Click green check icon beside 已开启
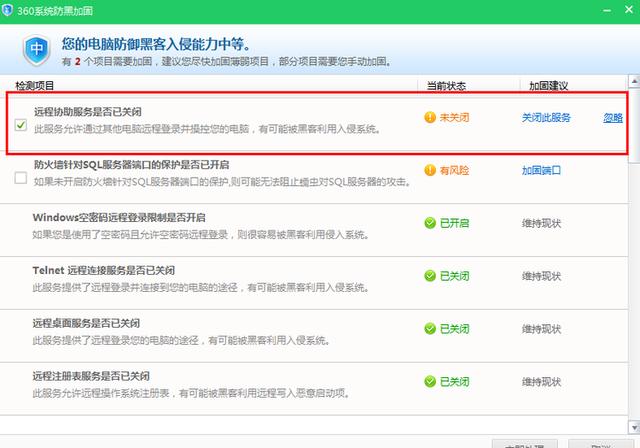 pyautogui.click(x=430, y=223)
